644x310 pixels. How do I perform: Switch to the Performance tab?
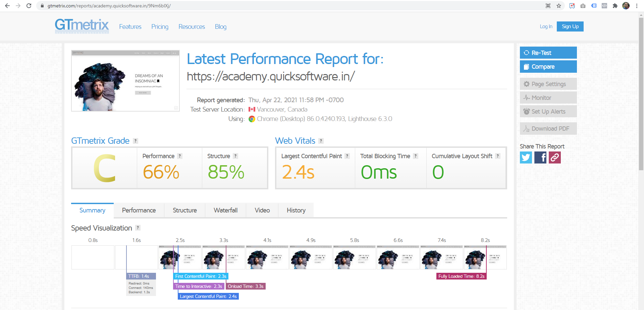click(x=139, y=210)
